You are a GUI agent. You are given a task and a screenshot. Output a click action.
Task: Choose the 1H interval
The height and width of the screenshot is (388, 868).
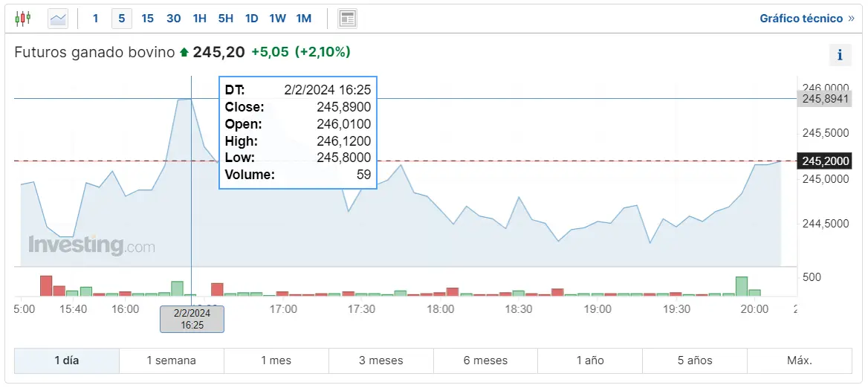click(x=199, y=18)
